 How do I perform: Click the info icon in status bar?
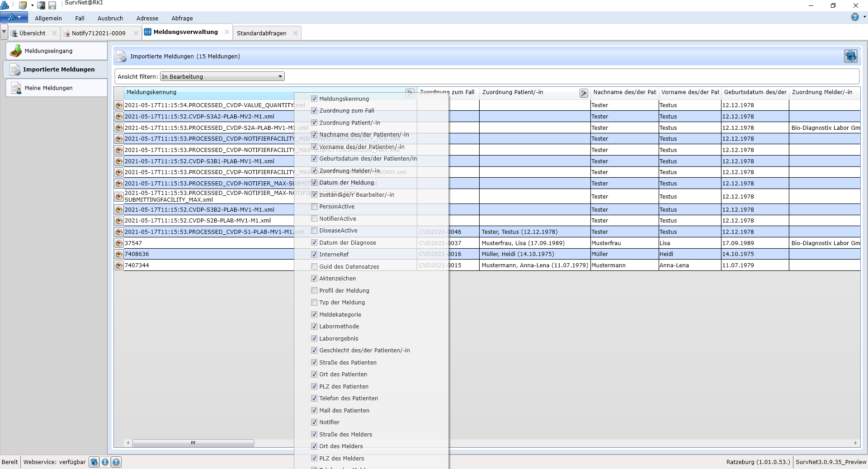pos(105,462)
